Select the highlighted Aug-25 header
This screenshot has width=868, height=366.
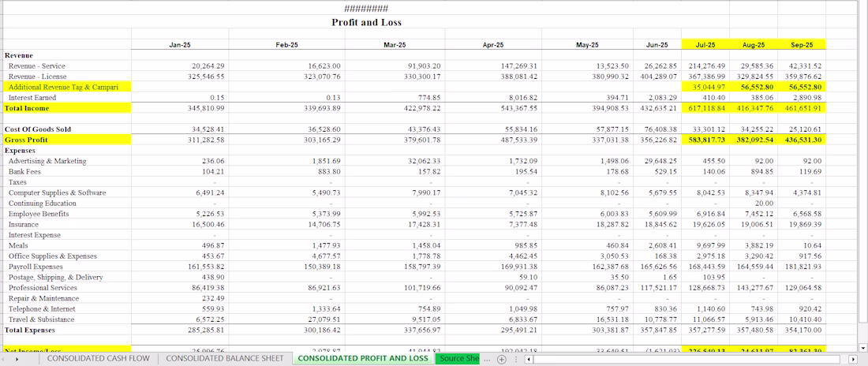754,45
